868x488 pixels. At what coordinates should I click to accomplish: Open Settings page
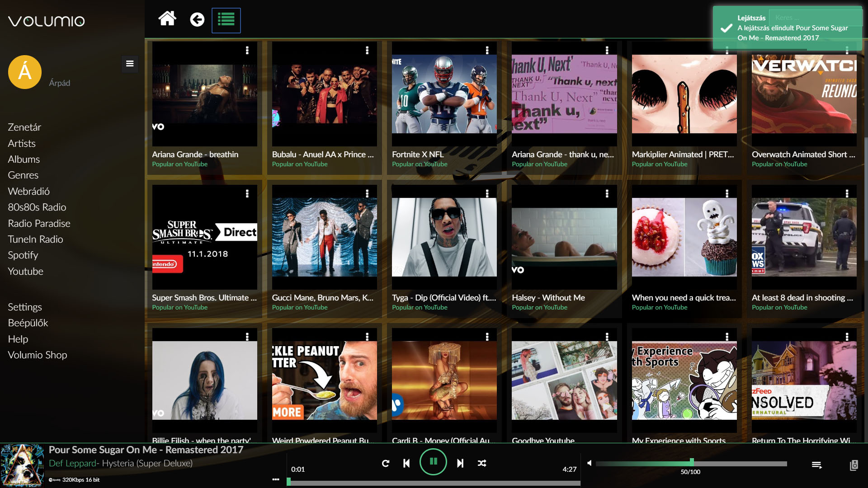pyautogui.click(x=25, y=307)
